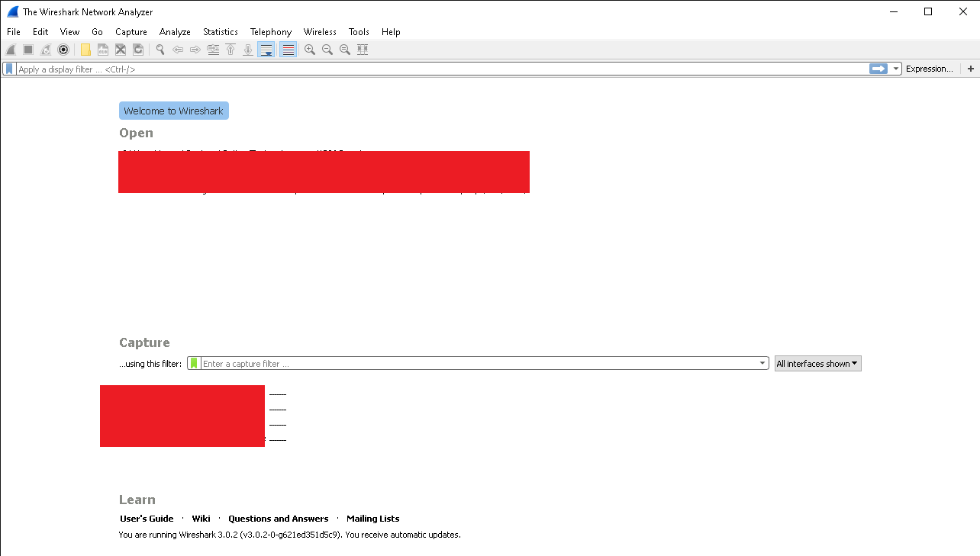Click the Expression... button

point(930,69)
